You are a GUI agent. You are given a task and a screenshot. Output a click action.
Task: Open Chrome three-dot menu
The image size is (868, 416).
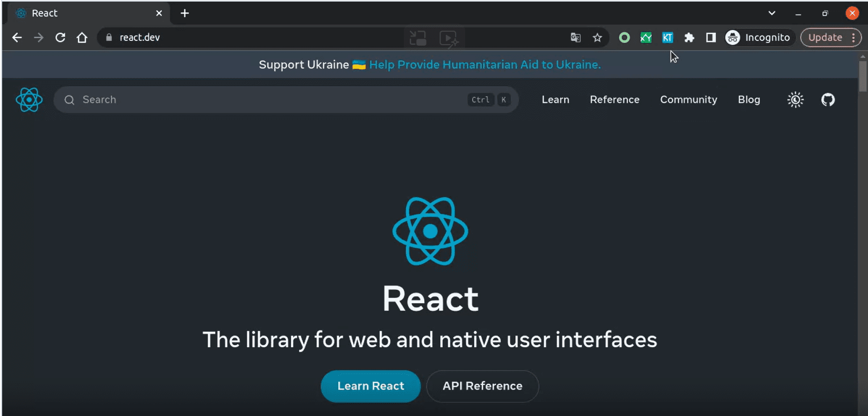pos(853,38)
